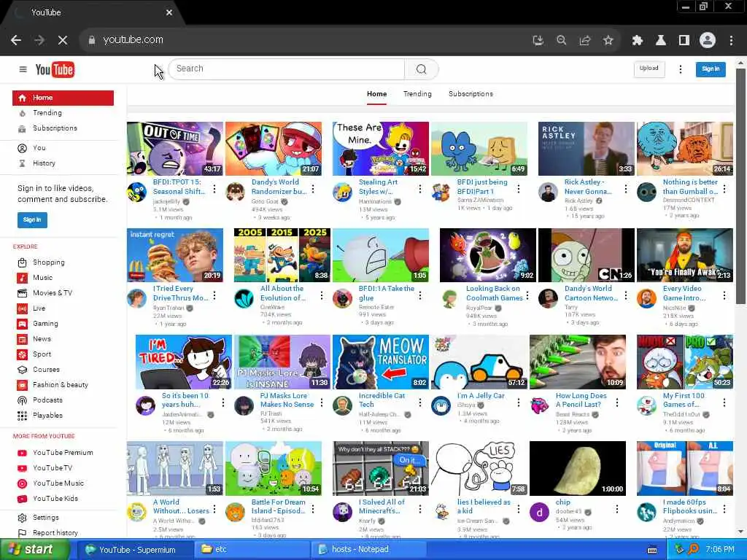
Task: Stop loading the page with the X button
Action: [x=63, y=41]
